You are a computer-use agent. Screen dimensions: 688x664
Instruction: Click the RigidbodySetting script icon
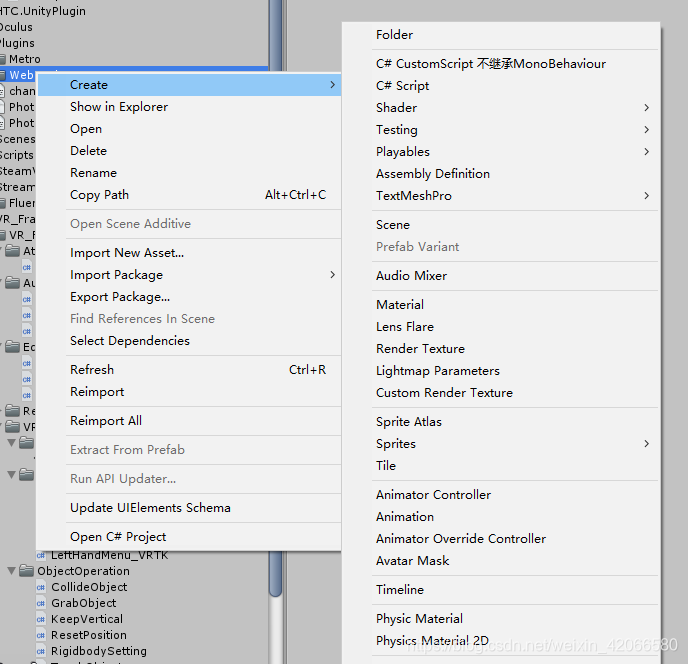pyautogui.click(x=41, y=652)
